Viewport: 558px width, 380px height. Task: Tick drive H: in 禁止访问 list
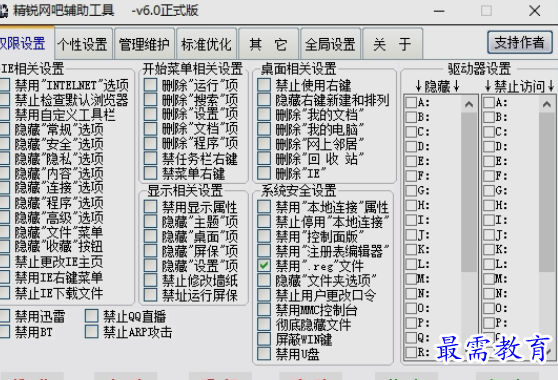click(x=489, y=205)
